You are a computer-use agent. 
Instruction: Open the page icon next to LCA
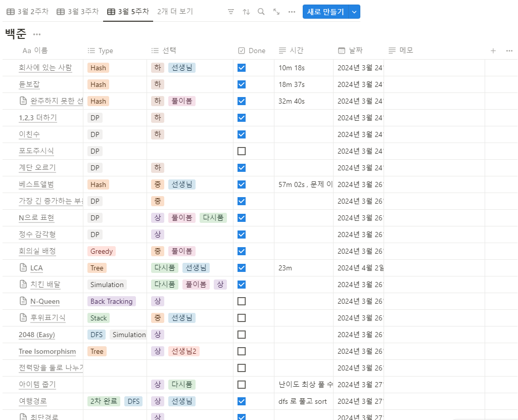23,268
